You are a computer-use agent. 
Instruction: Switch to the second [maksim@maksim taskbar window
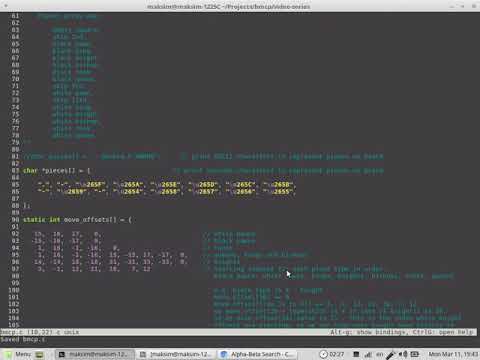pos(176,354)
